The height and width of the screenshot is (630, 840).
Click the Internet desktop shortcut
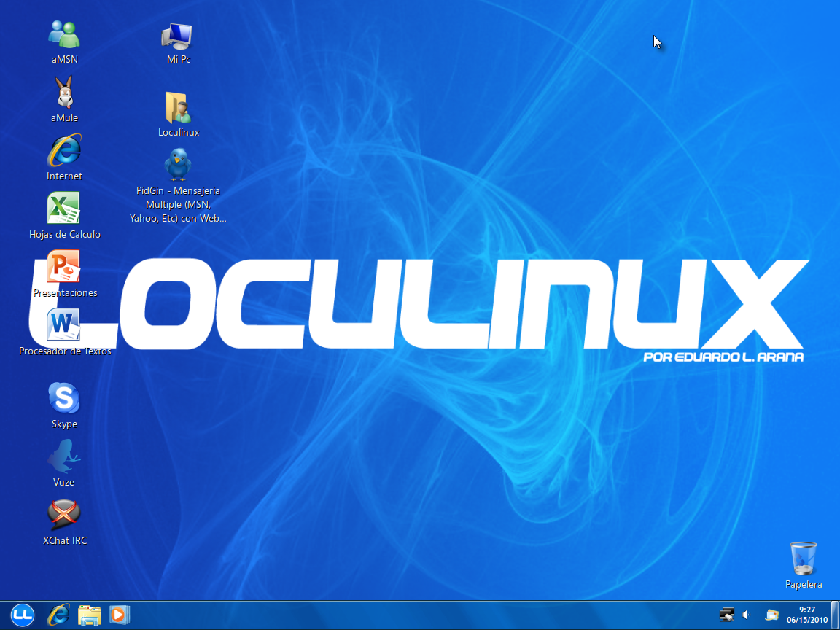pos(64,151)
